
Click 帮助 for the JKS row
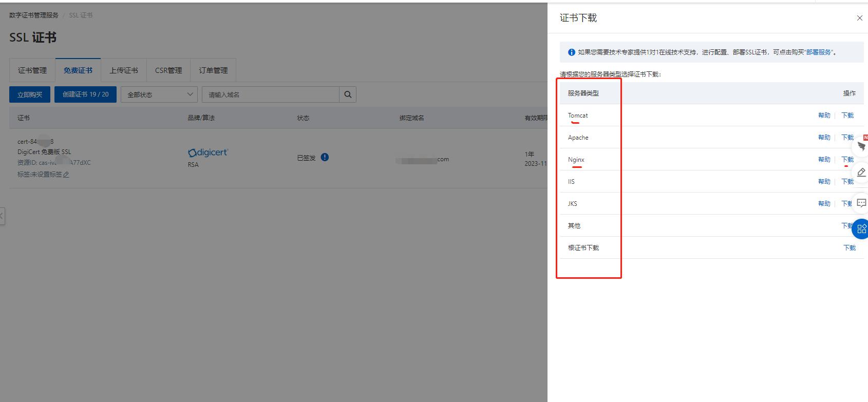[824, 204]
